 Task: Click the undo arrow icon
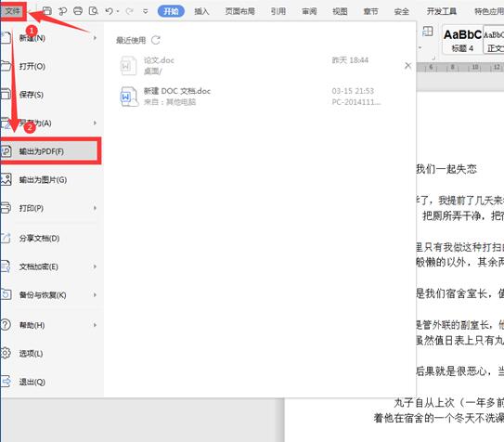[109, 11]
